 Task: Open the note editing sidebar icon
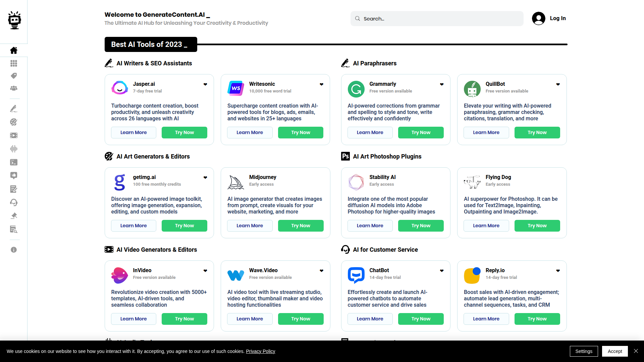pos(14,189)
